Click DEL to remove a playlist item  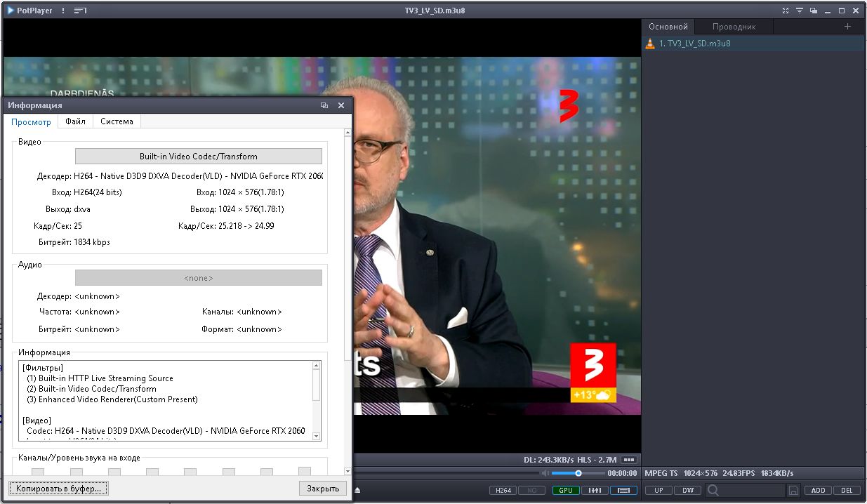847,490
